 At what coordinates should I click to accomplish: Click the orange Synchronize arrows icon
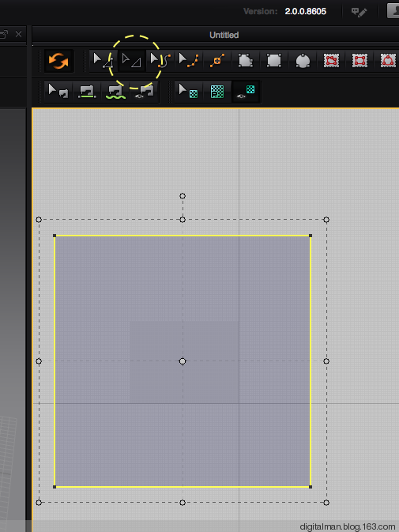pos(58,61)
